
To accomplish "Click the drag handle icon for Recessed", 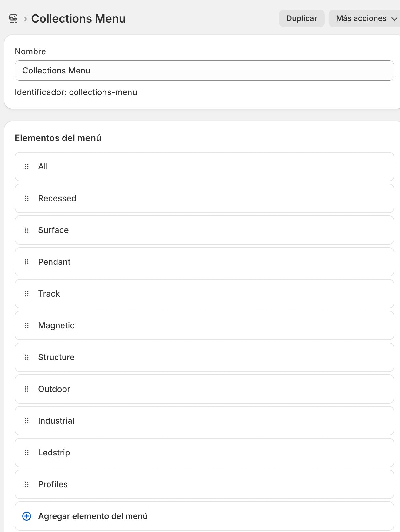I will pyautogui.click(x=27, y=198).
